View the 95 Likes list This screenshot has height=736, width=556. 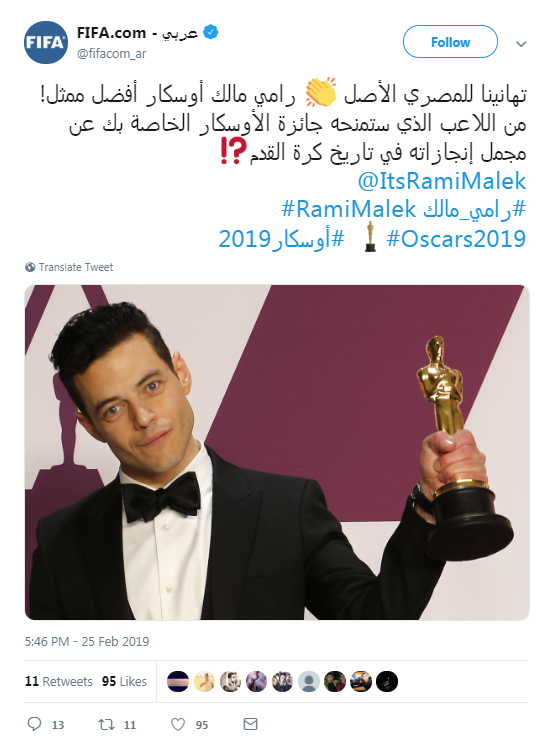click(x=124, y=681)
